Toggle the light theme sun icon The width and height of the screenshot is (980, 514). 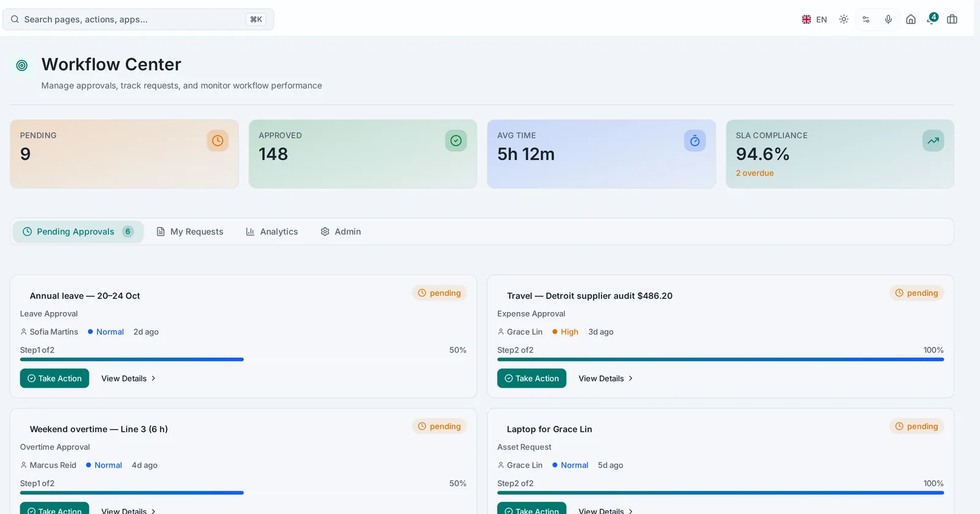click(x=843, y=20)
